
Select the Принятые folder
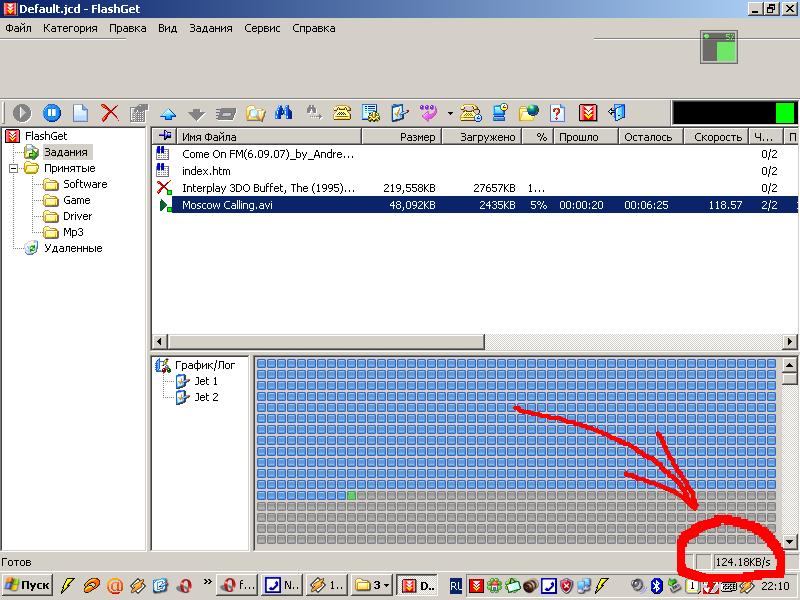tap(69, 168)
